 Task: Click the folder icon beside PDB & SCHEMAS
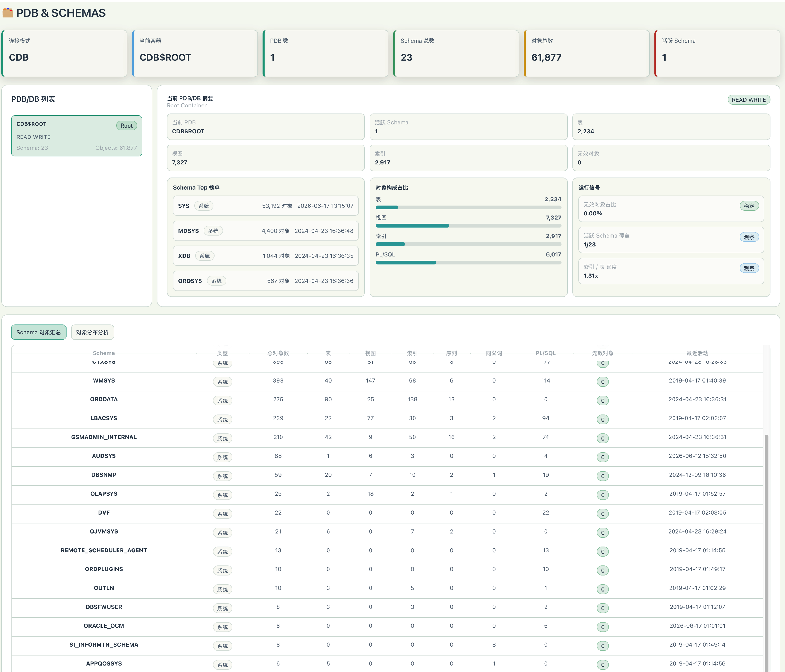coord(7,13)
